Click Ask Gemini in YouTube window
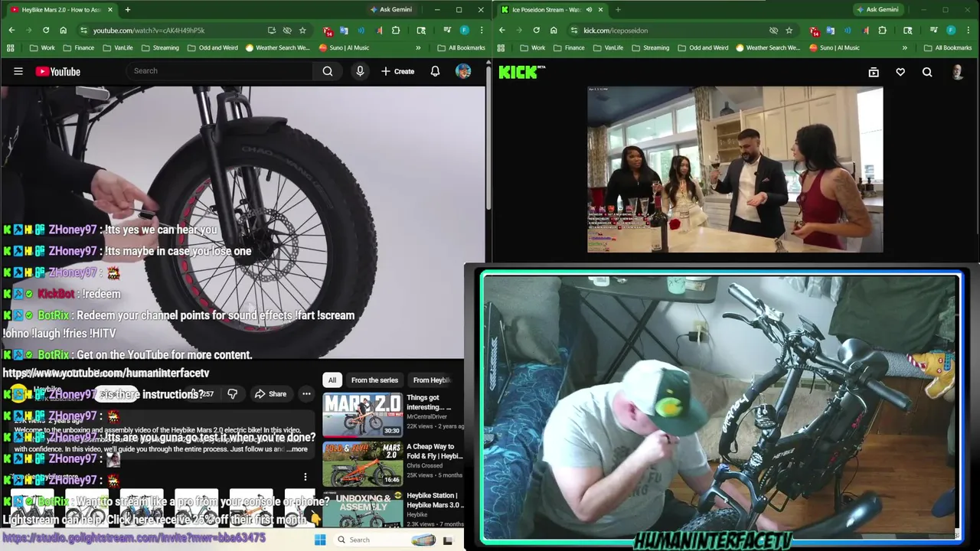This screenshot has width=980, height=551. (390, 9)
